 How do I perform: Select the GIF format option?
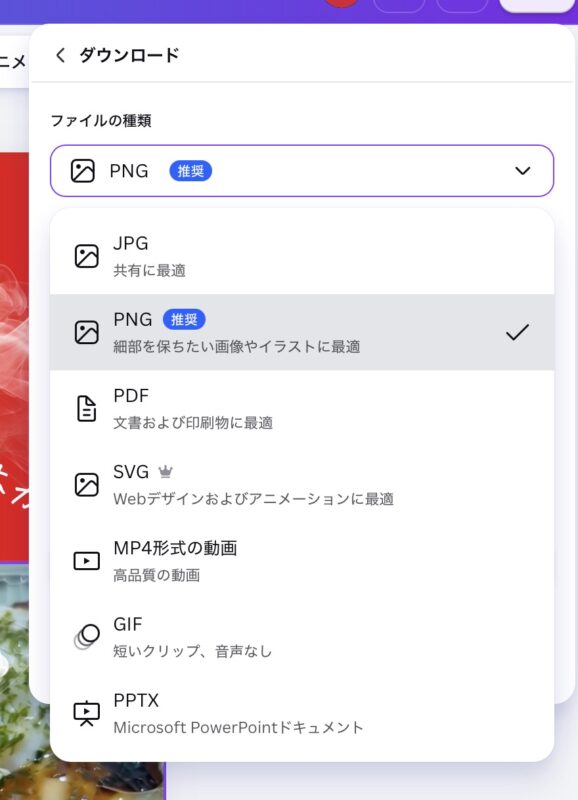(x=302, y=636)
